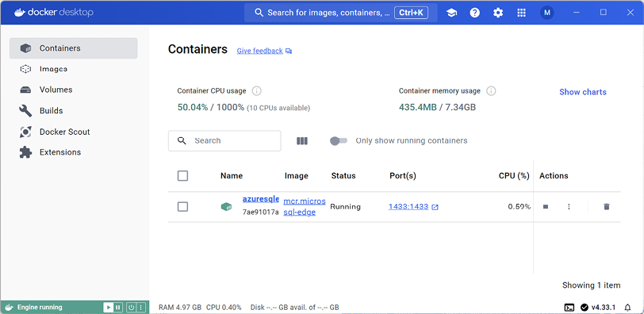Open the notifications bell icon
Viewport: 644px width, 314px height.
[x=627, y=308]
